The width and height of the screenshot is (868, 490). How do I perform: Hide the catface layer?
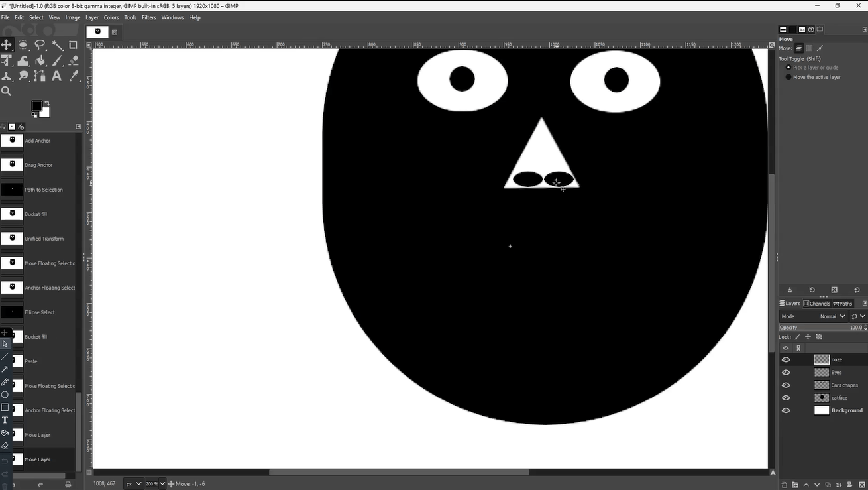786,398
